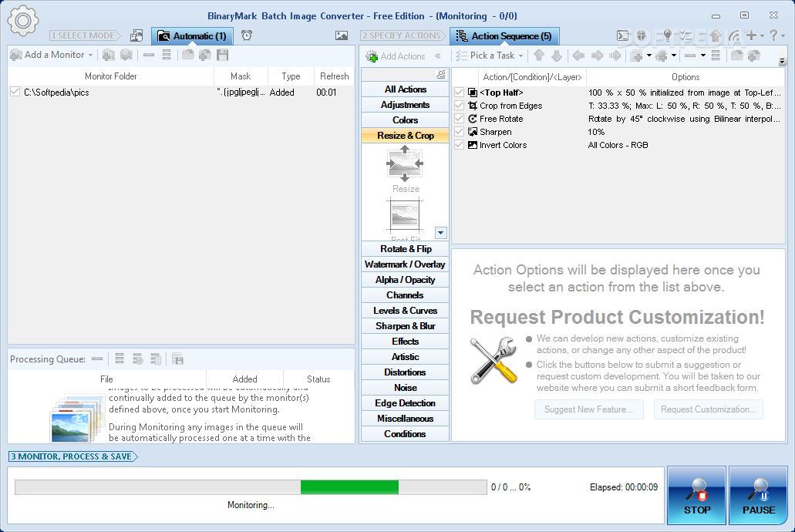Click the Suggest New Feature button
This screenshot has height=532, width=795.
[588, 409]
